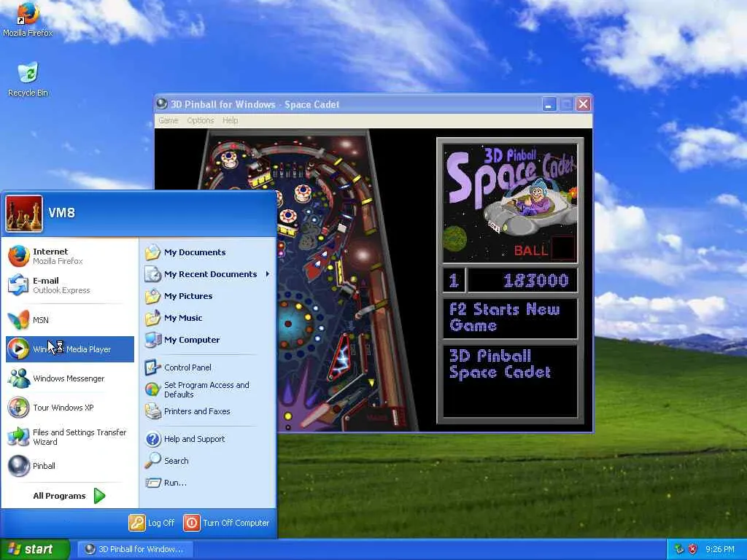Click Turn Off Computer button
The width and height of the screenshot is (747, 560).
(x=226, y=523)
